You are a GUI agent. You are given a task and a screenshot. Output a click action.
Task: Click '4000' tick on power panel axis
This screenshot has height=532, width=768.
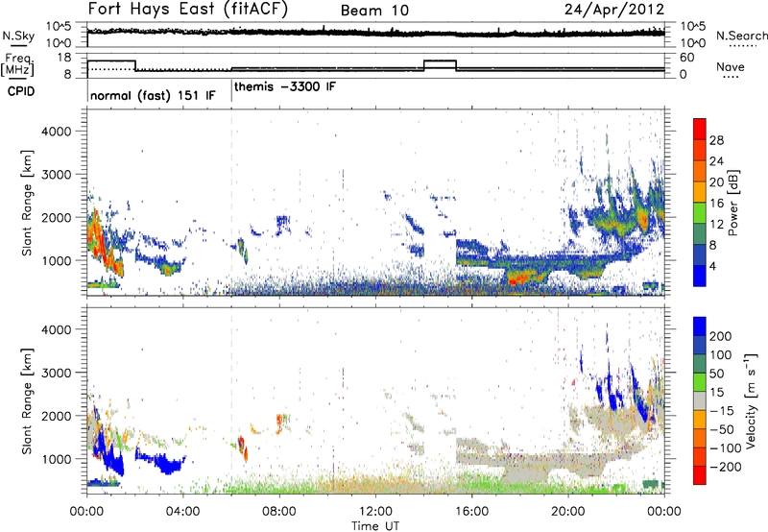pyautogui.click(x=56, y=132)
